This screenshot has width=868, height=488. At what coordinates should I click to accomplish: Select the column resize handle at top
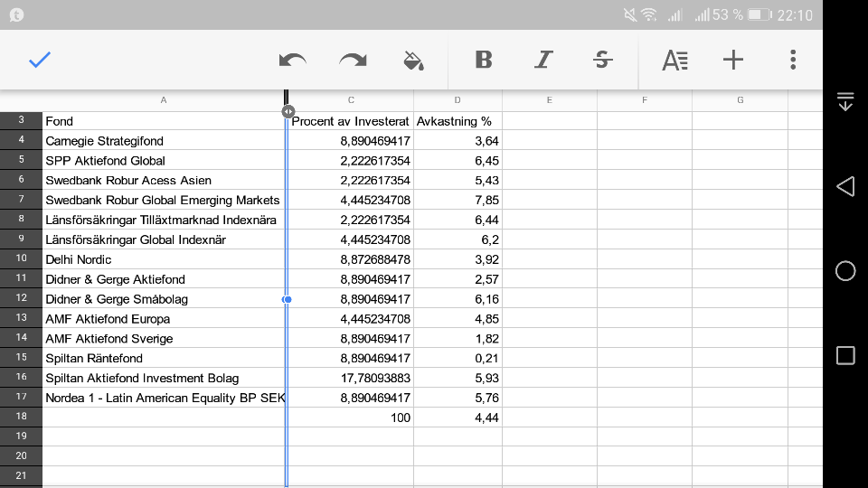point(288,111)
